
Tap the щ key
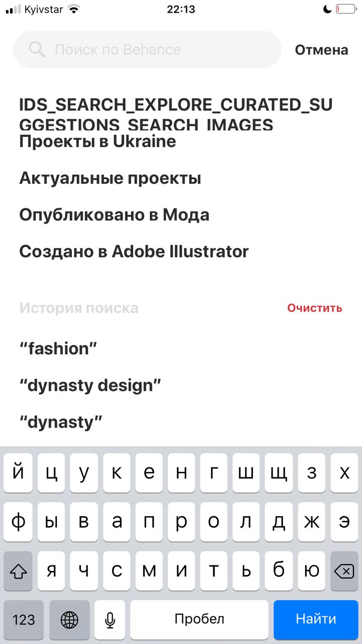point(279,473)
